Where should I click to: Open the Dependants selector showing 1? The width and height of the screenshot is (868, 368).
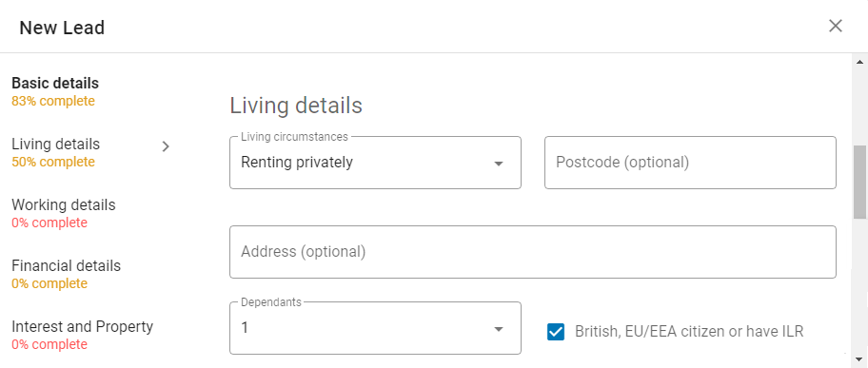[375, 328]
